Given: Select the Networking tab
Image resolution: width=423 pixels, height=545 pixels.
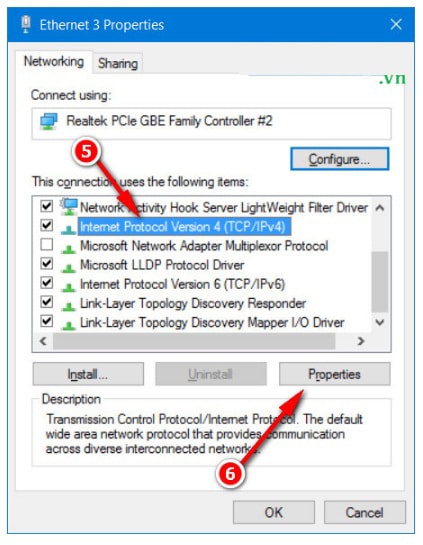Looking at the screenshot, I should [x=54, y=62].
